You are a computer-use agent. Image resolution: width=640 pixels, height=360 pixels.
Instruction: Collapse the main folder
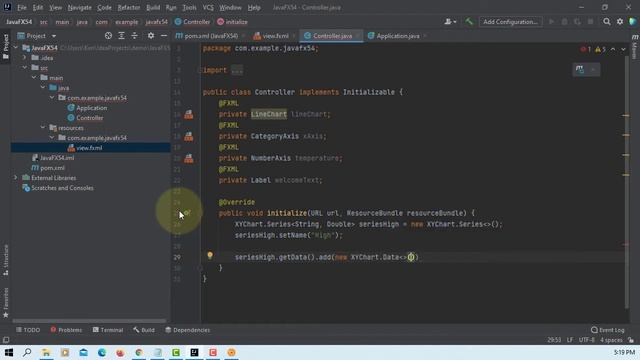click(34, 78)
